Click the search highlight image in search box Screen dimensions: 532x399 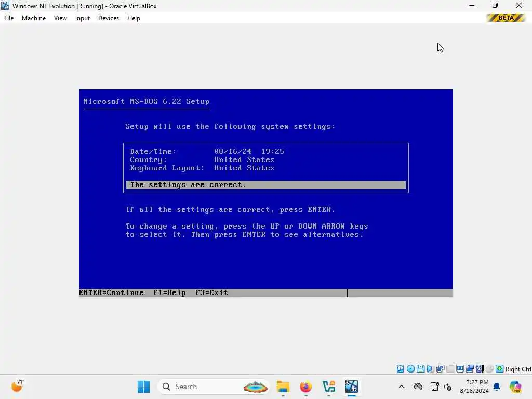[256, 387]
